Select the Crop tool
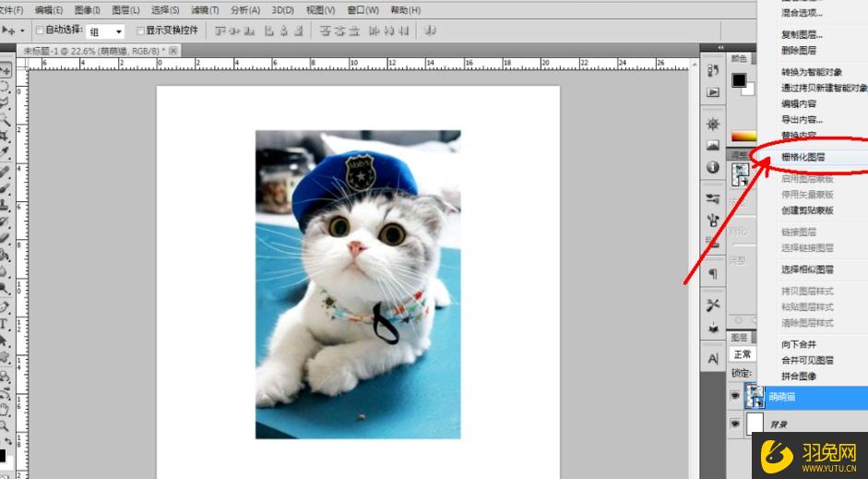Screen dimensions: 868x479 [x=5, y=135]
